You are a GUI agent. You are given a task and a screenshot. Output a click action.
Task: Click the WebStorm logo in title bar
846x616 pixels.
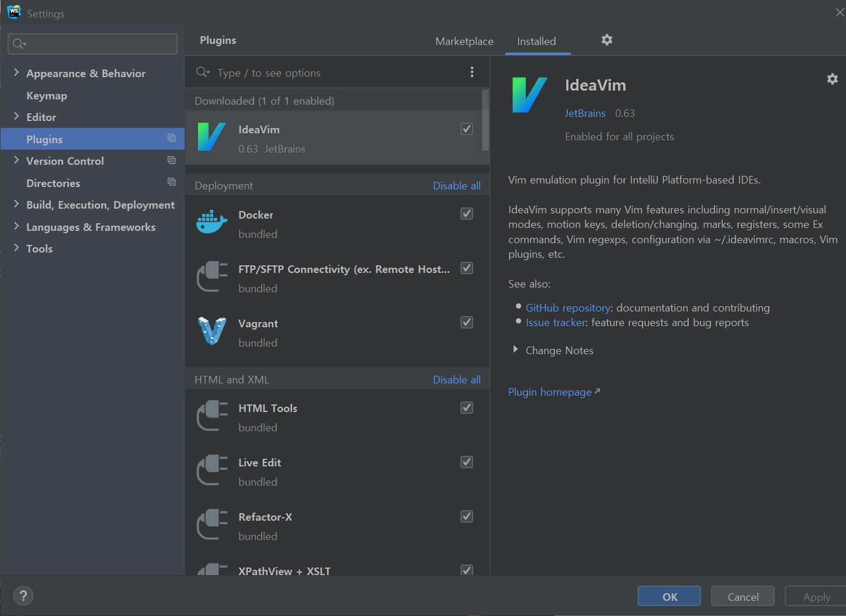point(13,12)
